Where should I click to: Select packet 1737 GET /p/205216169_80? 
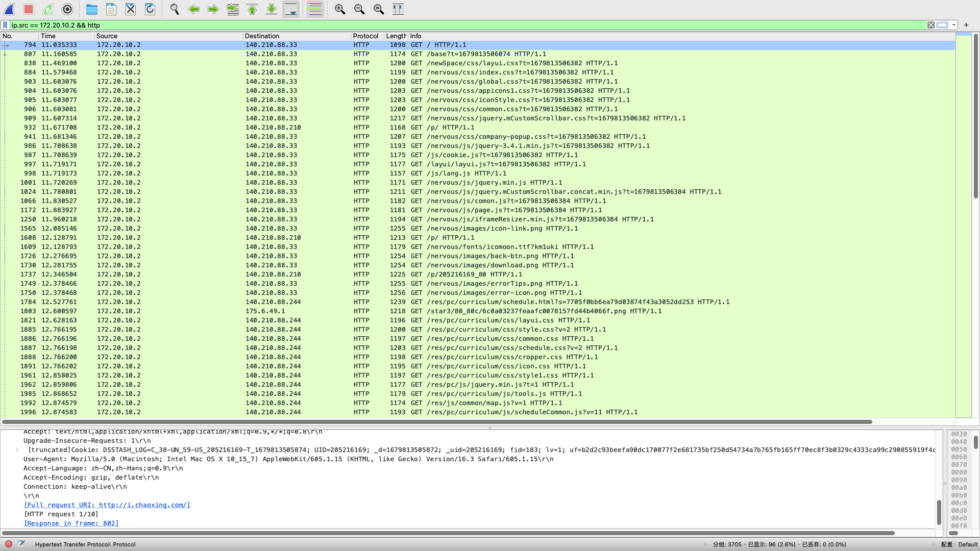pyautogui.click(x=478, y=274)
